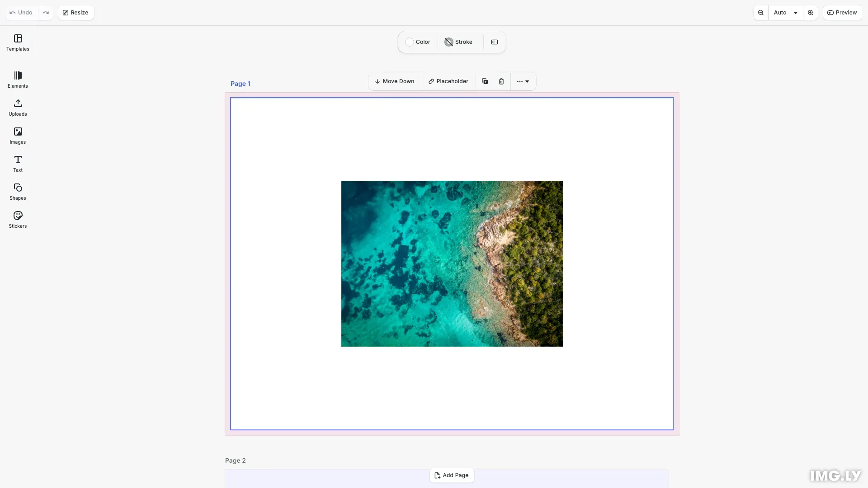Screen dimensions: 868x488
Task: Delete the page with trash icon
Action: [x=501, y=81]
